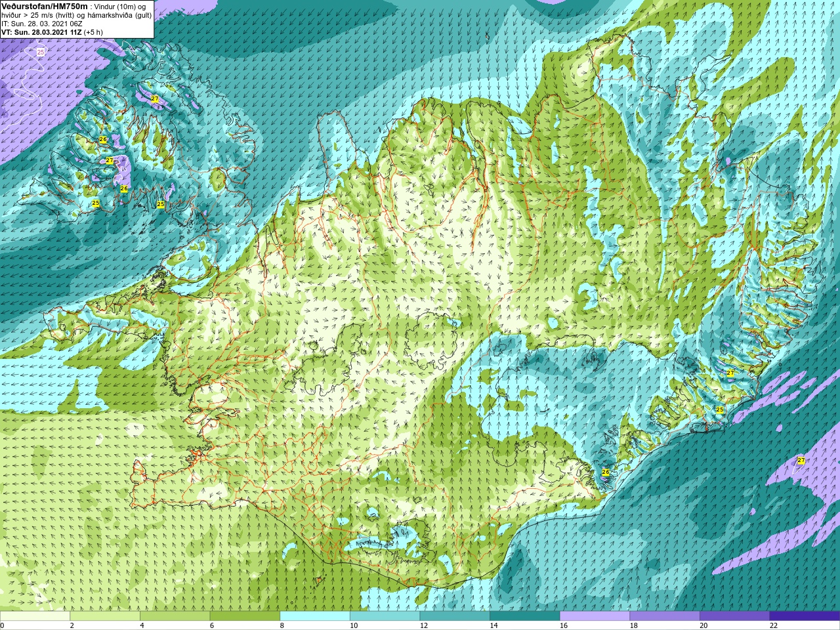Click the legend scale label 14
The width and height of the screenshot is (840, 630).
tap(493, 625)
